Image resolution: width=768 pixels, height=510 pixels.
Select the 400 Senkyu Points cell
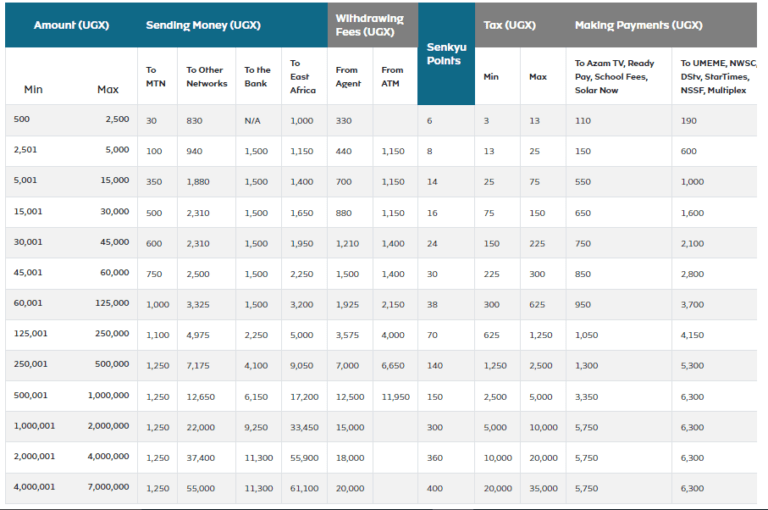tap(432, 487)
